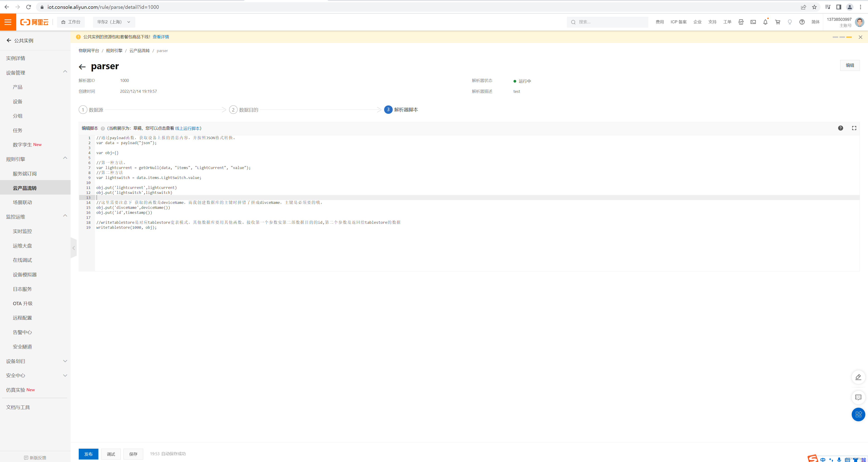Open the shopping cart icon
Image resolution: width=868 pixels, height=462 pixels.
[x=778, y=22]
